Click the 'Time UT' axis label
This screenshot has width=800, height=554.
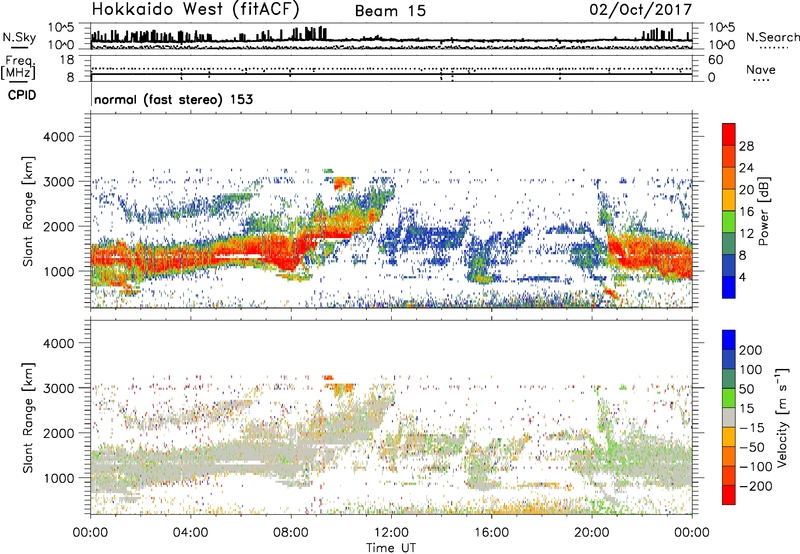[391, 547]
